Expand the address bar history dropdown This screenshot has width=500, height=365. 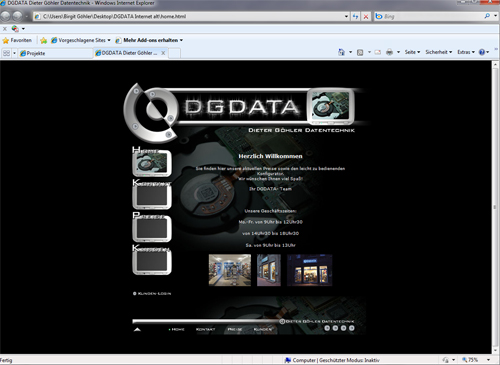click(x=346, y=16)
